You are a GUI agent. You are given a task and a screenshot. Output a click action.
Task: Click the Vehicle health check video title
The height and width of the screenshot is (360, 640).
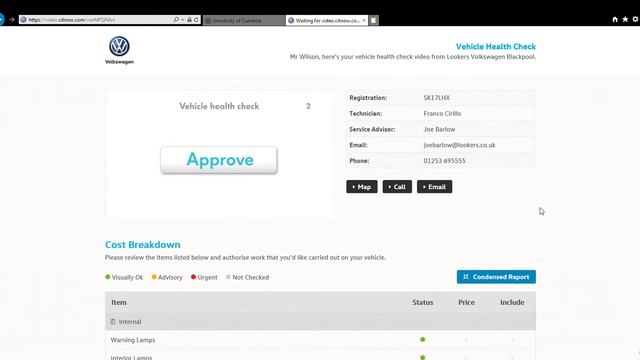[219, 106]
